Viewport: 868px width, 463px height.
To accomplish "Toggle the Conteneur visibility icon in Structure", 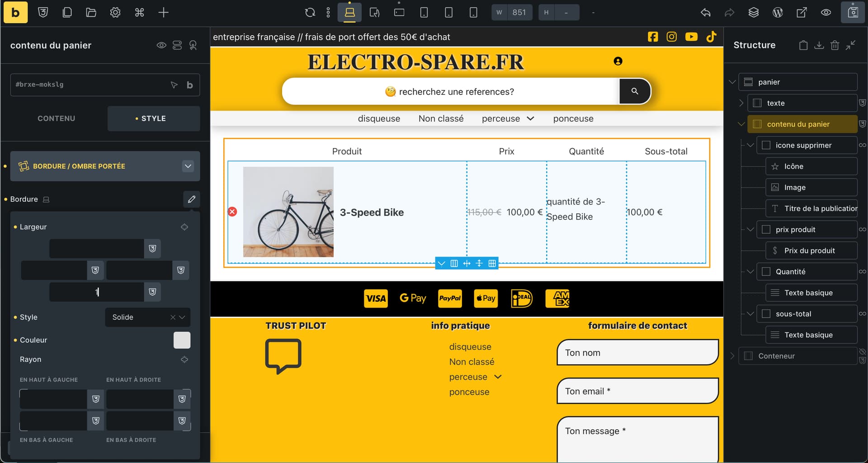I will pos(862,351).
